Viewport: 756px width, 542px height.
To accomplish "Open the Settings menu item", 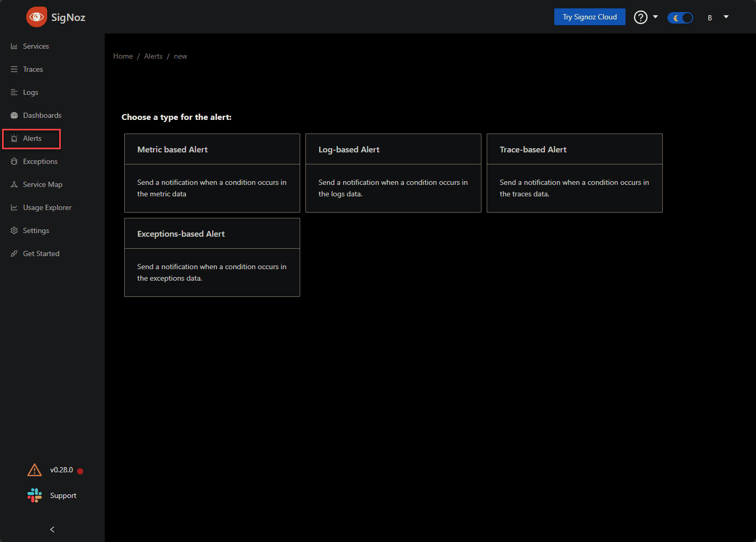I will tap(52, 230).
